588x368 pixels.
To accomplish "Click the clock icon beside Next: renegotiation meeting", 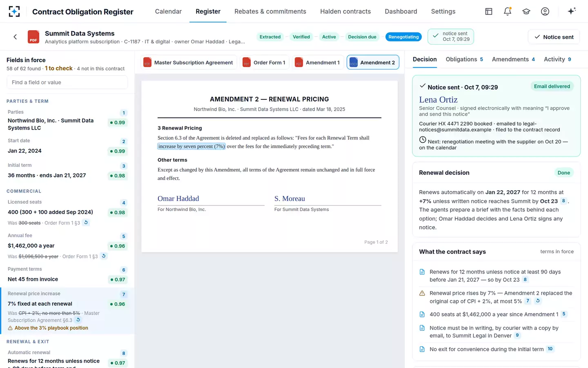I will pos(423,140).
